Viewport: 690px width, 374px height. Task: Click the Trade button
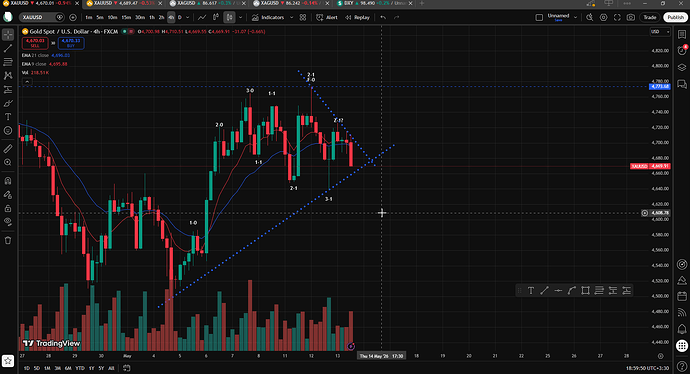coord(650,18)
